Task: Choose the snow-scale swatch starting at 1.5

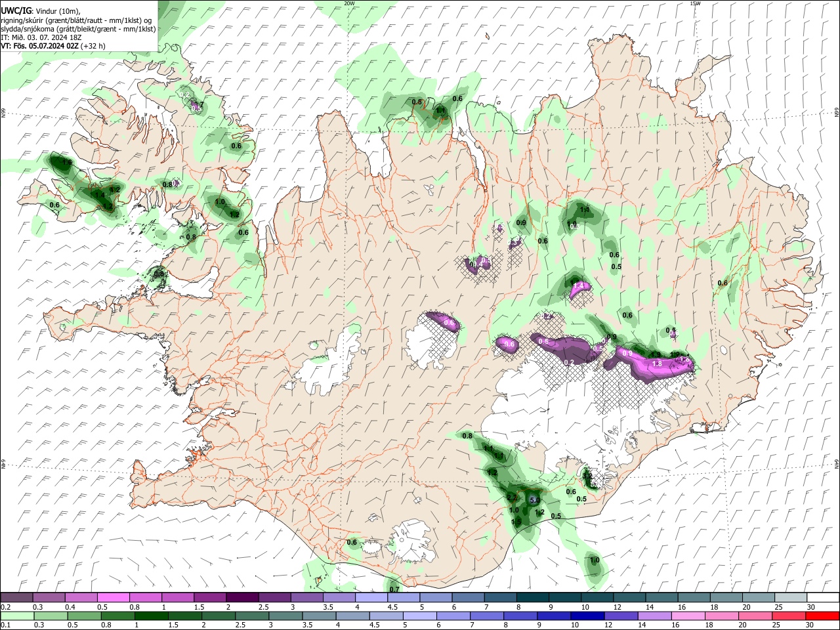Action: coord(209,598)
